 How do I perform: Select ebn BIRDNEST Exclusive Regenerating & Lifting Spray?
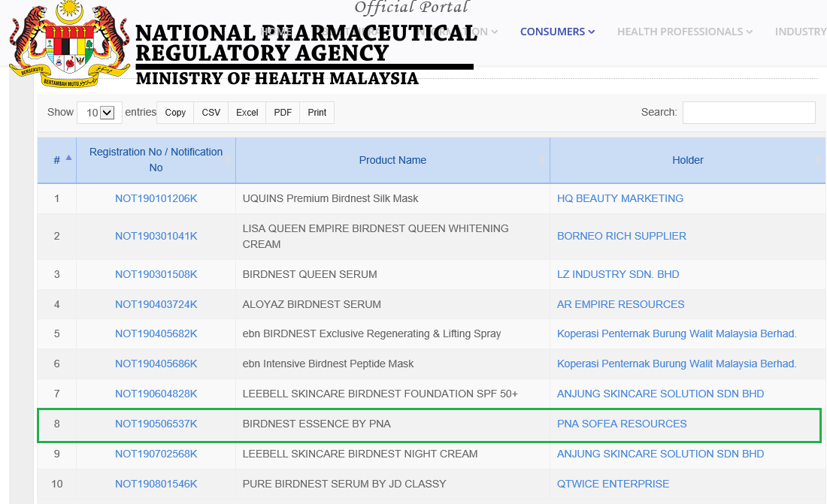click(x=372, y=334)
